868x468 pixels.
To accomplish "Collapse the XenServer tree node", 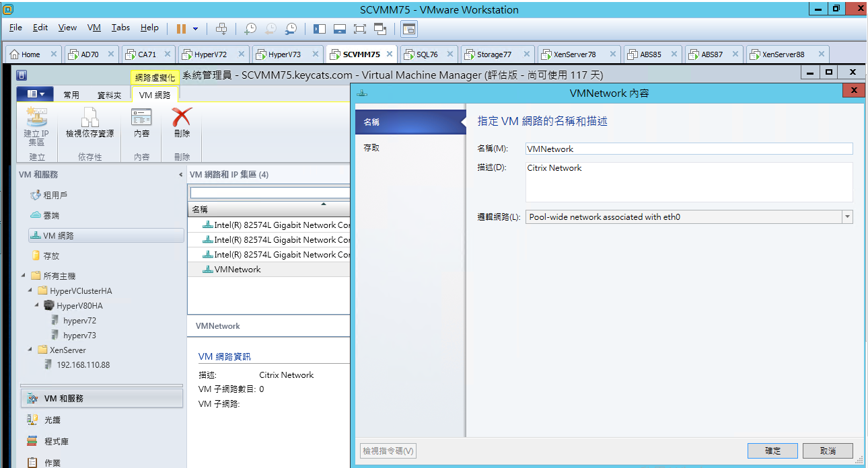I will coord(30,350).
